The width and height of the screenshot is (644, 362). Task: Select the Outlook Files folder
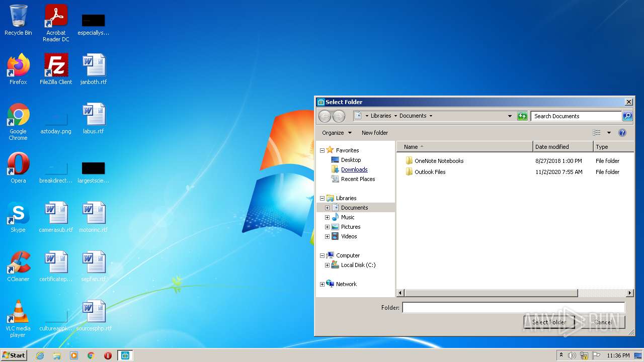pyautogui.click(x=430, y=172)
